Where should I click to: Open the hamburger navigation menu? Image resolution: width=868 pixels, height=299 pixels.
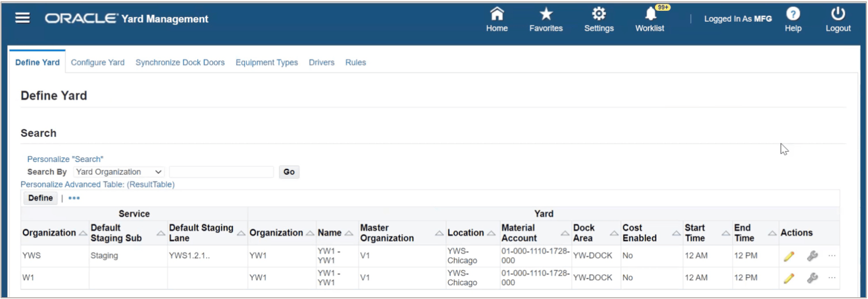point(22,18)
